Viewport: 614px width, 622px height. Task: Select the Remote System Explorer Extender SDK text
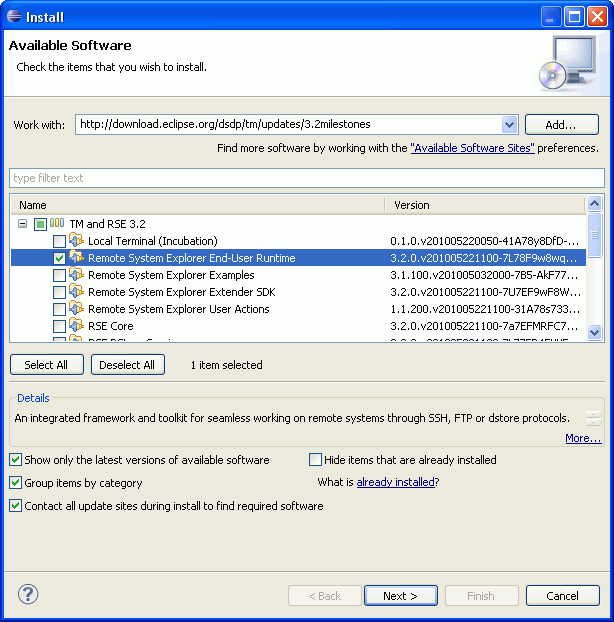182,292
